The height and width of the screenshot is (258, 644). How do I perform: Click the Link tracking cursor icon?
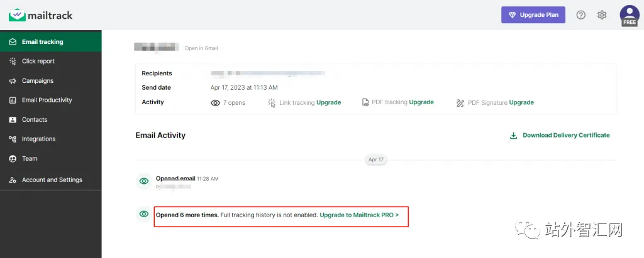click(272, 102)
